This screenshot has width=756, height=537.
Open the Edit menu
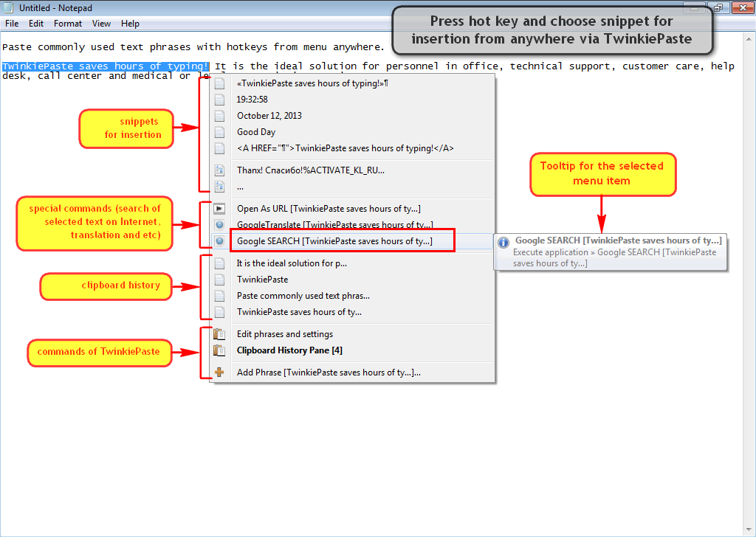[36, 24]
